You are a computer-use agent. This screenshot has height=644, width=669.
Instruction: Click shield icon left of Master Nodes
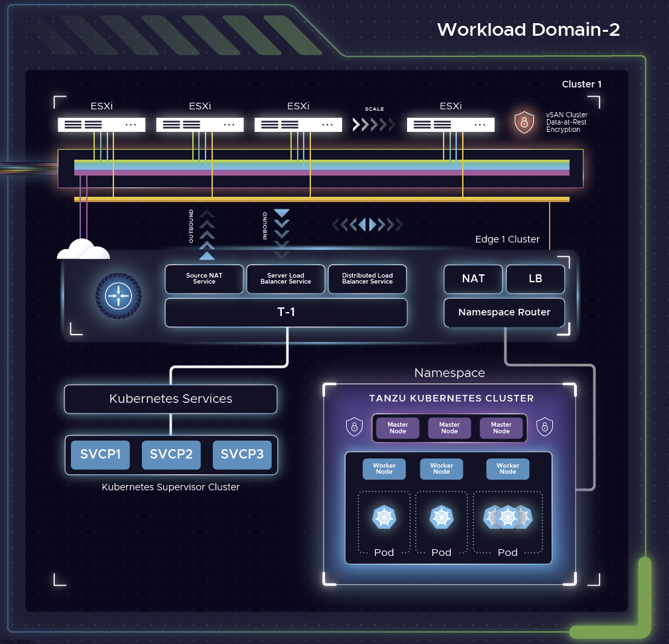(354, 427)
